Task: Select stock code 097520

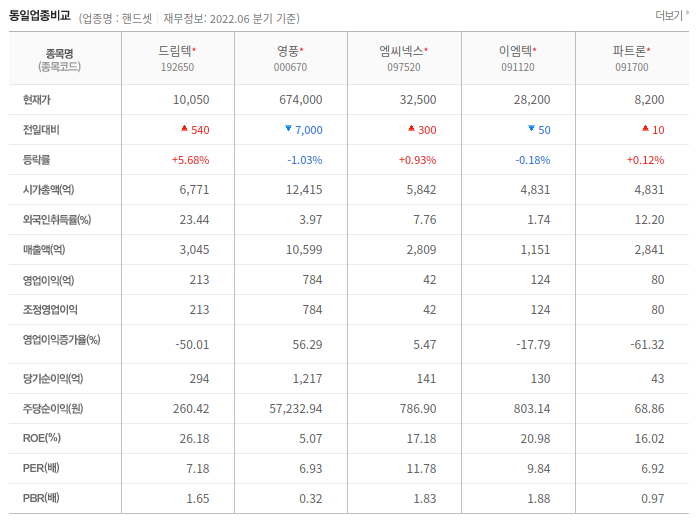Action: click(x=404, y=67)
